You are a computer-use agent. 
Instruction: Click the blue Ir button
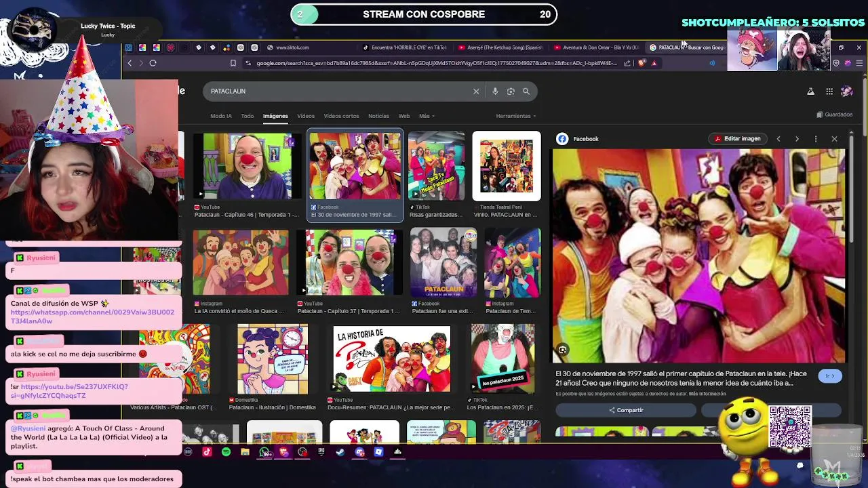tap(829, 375)
